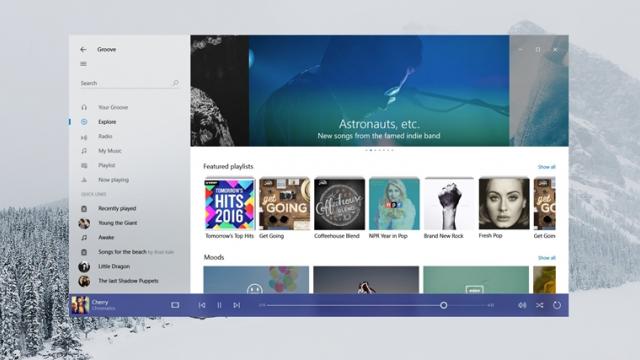
Task: Open Brand New Rock playlist cover
Action: click(x=449, y=204)
